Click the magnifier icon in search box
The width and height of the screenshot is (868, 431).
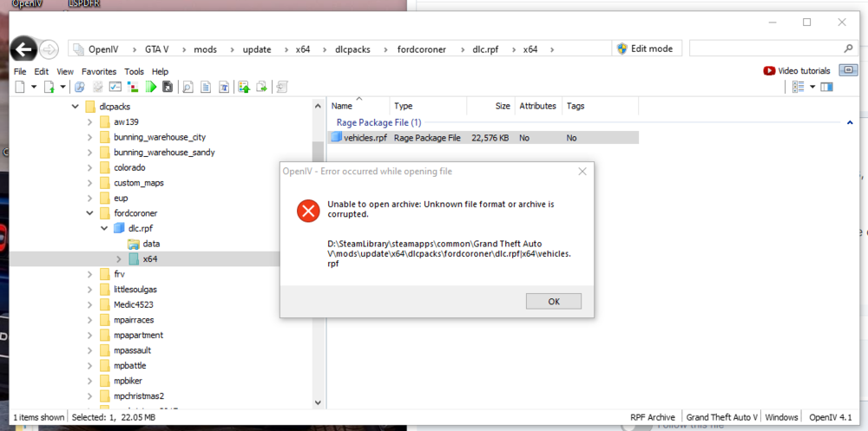pos(849,49)
